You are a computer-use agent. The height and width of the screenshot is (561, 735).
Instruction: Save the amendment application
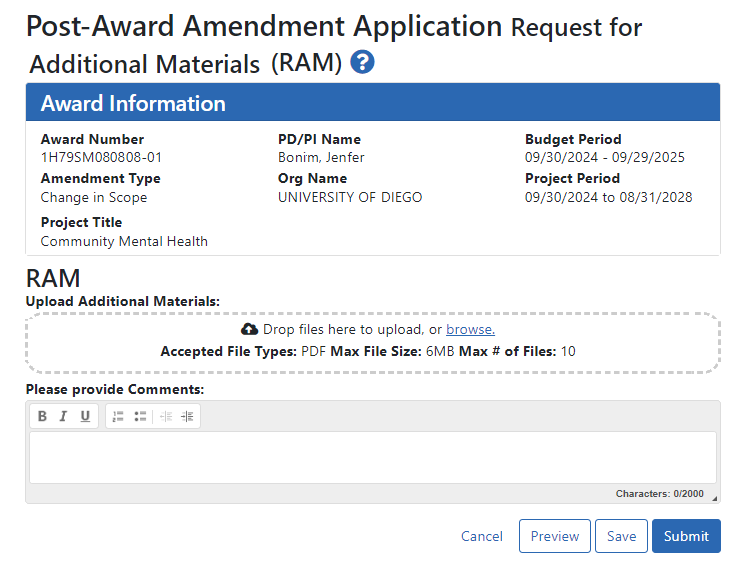click(622, 536)
